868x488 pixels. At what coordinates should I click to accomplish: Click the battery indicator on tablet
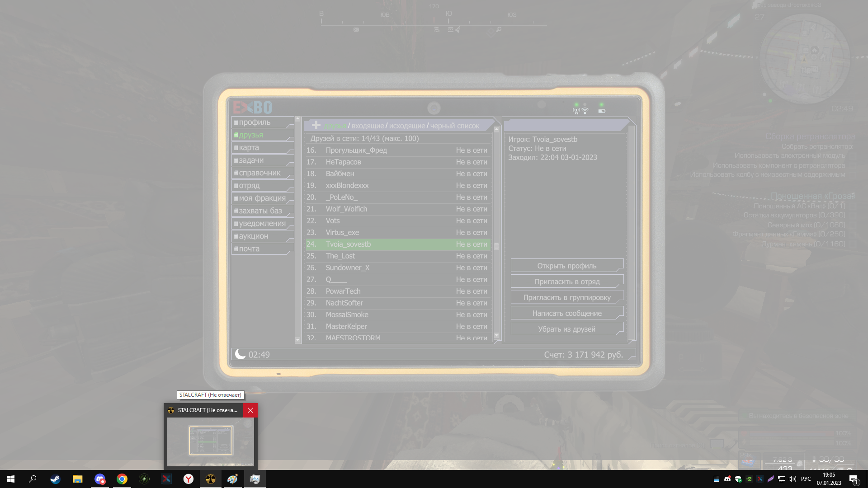pyautogui.click(x=602, y=111)
